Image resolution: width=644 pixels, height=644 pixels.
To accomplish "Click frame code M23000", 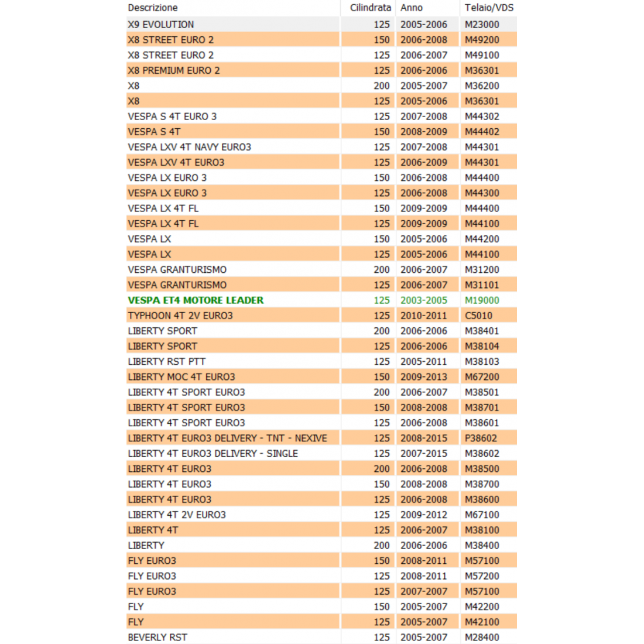I will click(482, 25).
